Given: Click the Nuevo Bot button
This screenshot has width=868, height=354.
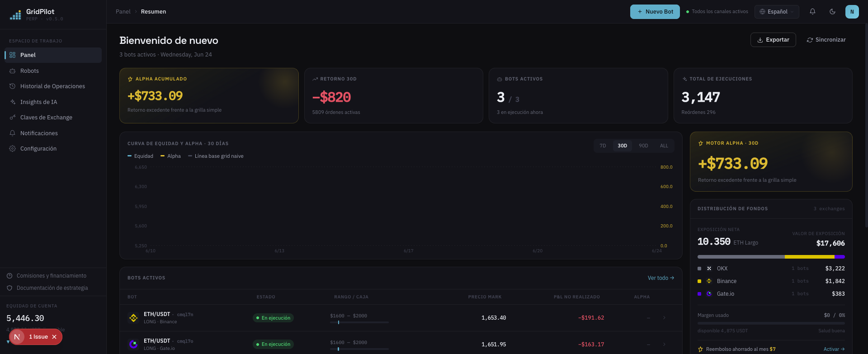Looking at the screenshot, I should pyautogui.click(x=655, y=12).
